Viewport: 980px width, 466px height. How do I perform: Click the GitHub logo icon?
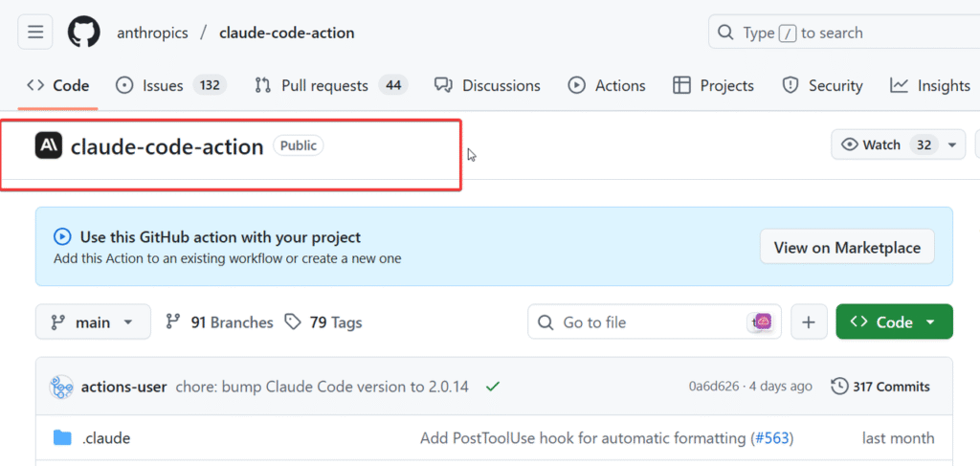pos(84,33)
